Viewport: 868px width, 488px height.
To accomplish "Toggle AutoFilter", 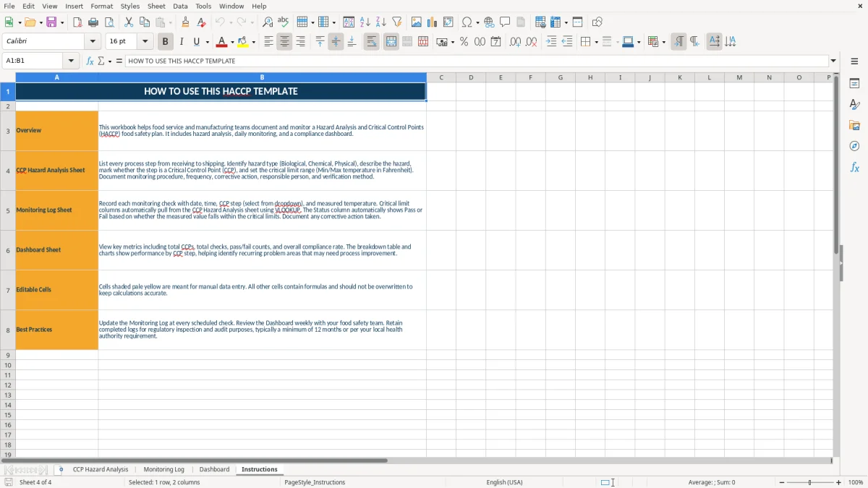I will [396, 22].
